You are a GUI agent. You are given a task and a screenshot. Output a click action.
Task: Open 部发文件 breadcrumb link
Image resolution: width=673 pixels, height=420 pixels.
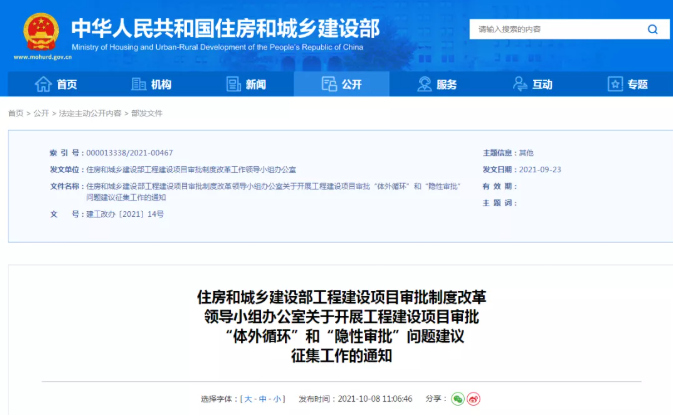click(146, 114)
